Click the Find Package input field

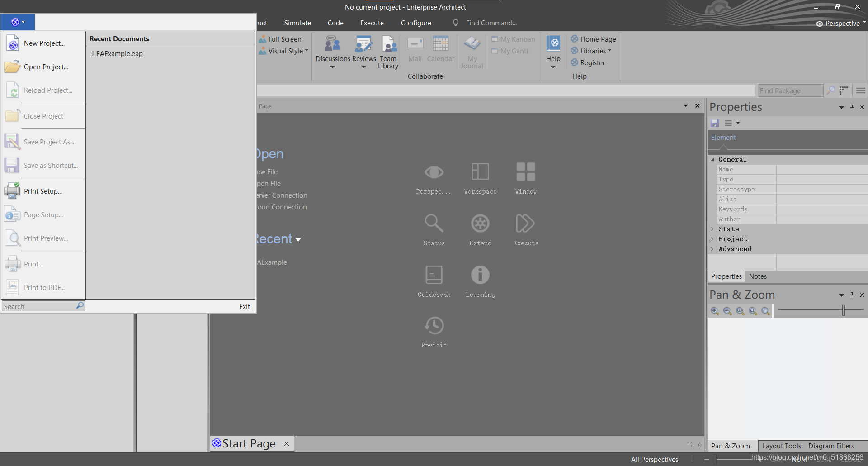[x=790, y=90]
